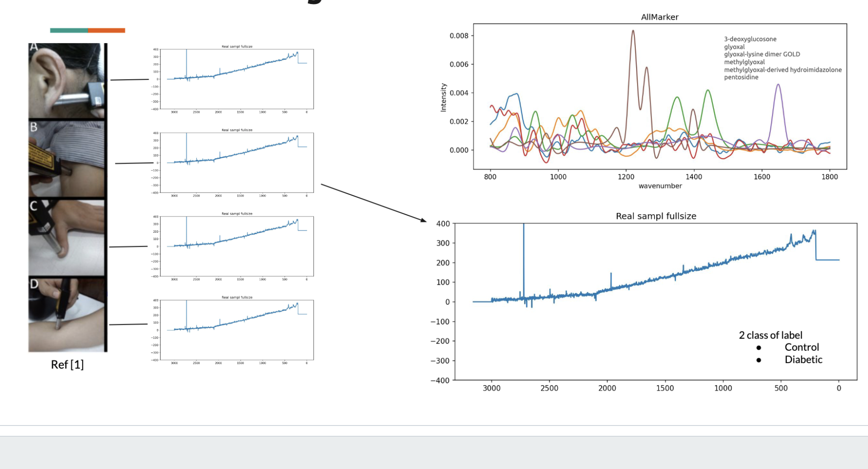The width and height of the screenshot is (868, 469).
Task: Click the glyoxal-lysine dimer GOLD legend entry
Action: [762, 54]
